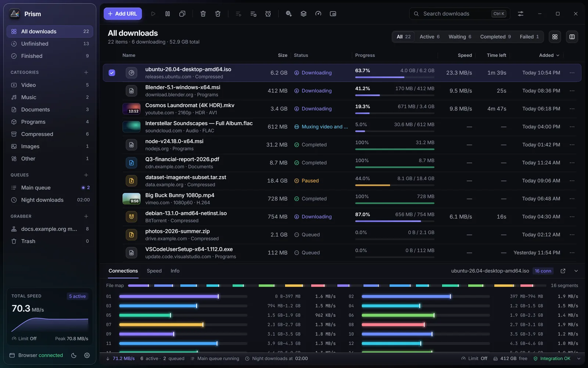Add a new category with the plus

tap(86, 72)
